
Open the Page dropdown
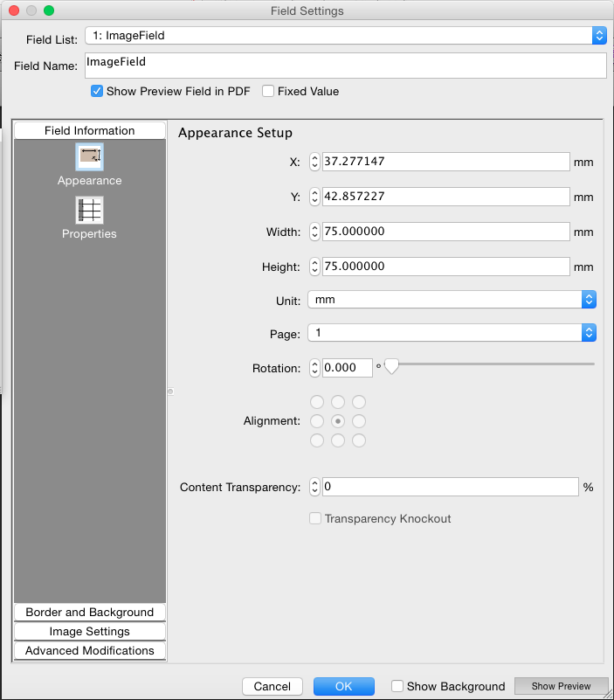click(450, 333)
